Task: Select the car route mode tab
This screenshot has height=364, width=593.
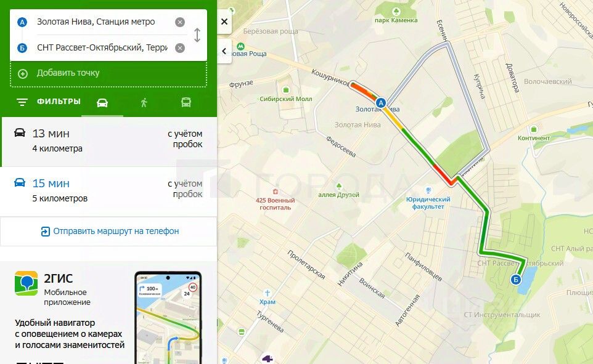Action: click(x=102, y=102)
